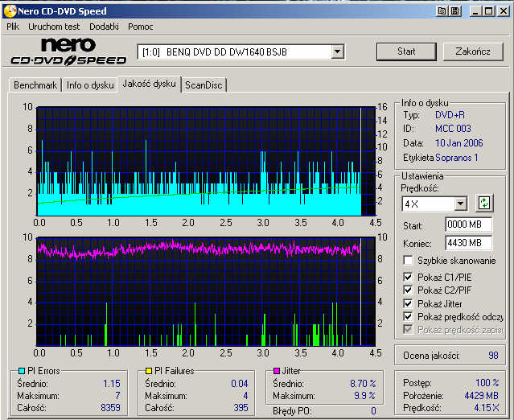Select the Jakość dysku tab
The width and height of the screenshot is (514, 420).
pyautogui.click(x=149, y=84)
